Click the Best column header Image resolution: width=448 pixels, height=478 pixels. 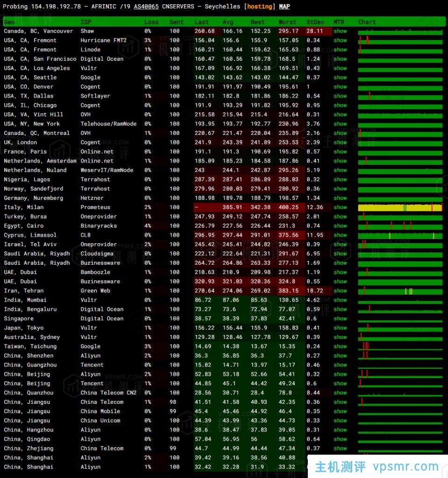tap(257, 22)
